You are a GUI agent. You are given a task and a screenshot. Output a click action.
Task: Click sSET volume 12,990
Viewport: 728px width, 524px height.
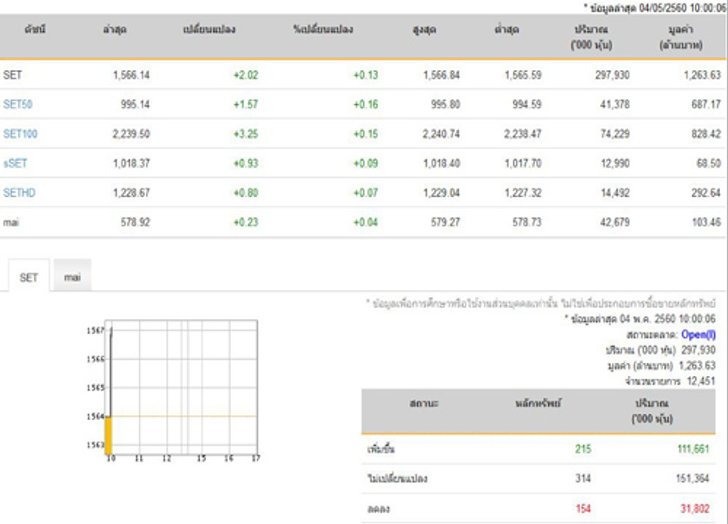[615, 163]
